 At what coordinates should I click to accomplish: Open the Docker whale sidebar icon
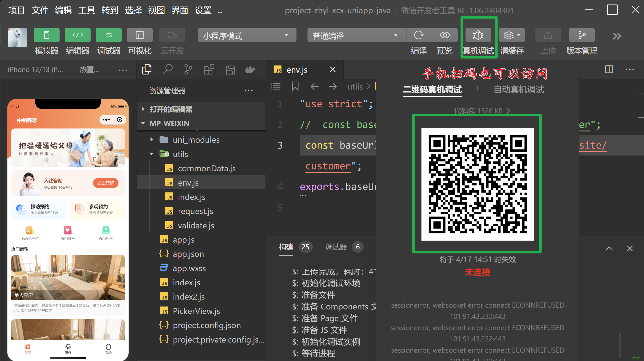[x=250, y=70]
